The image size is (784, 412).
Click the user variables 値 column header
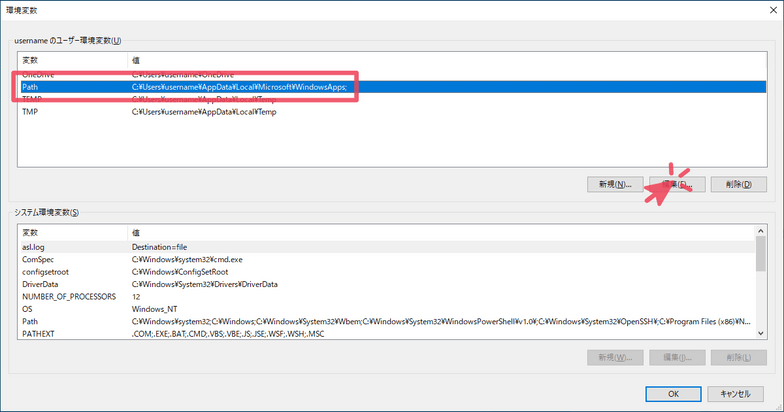[400, 61]
